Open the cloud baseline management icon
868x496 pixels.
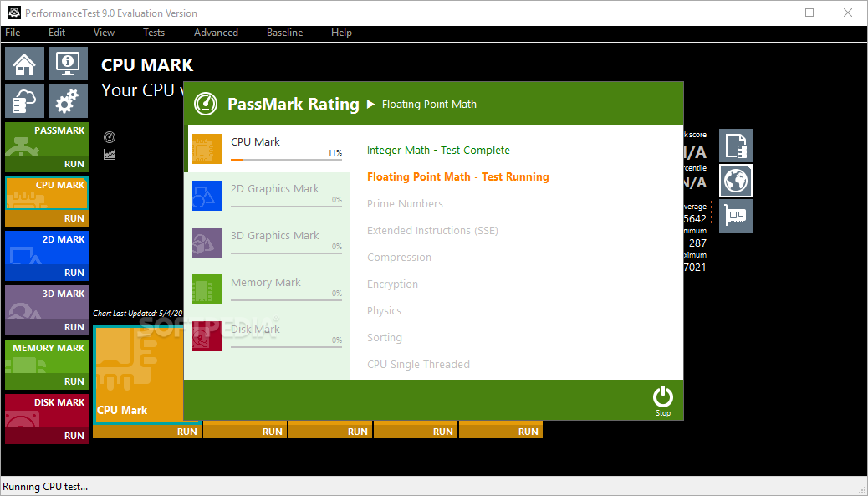(25, 100)
